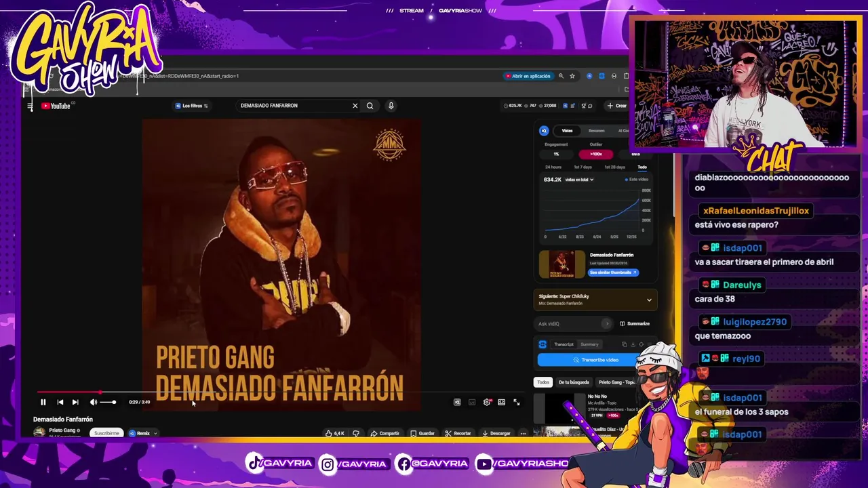Click the vidIQ icon in player controls
868x488 pixels.
coord(457,403)
